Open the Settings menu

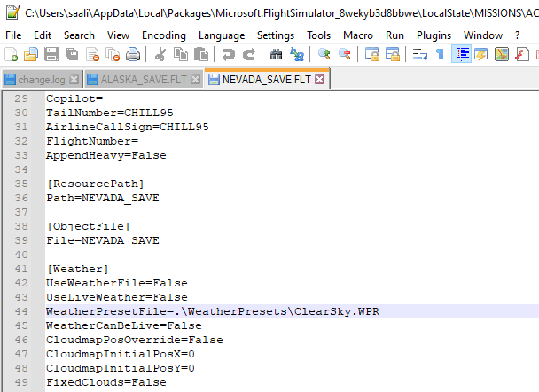pos(276,35)
